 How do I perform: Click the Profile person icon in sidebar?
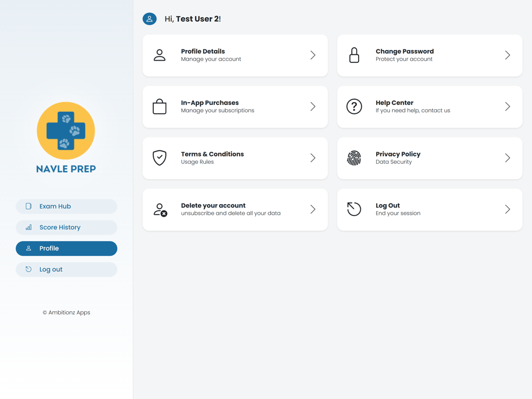(x=29, y=248)
